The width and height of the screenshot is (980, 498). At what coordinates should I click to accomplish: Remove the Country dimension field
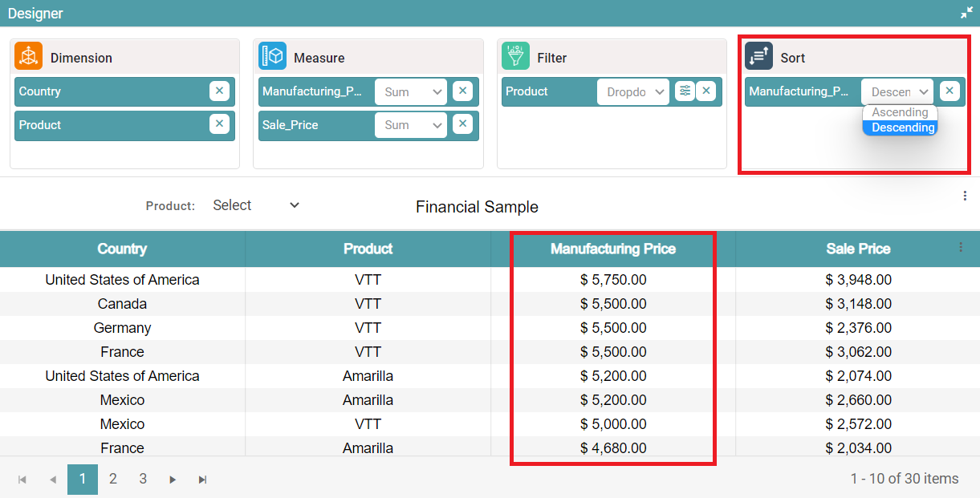tap(219, 91)
